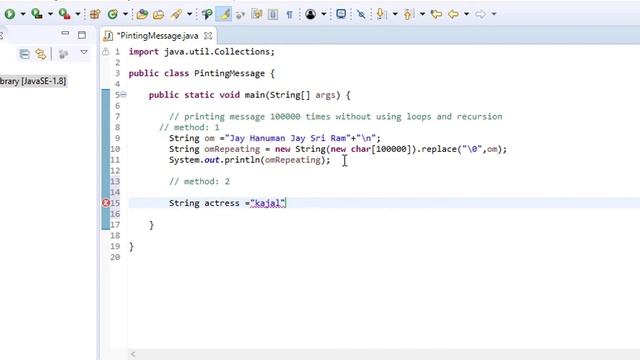Open the External Tools dropdown arrow
Screen dimensions: 640x360
pyautogui.click(x=78, y=14)
